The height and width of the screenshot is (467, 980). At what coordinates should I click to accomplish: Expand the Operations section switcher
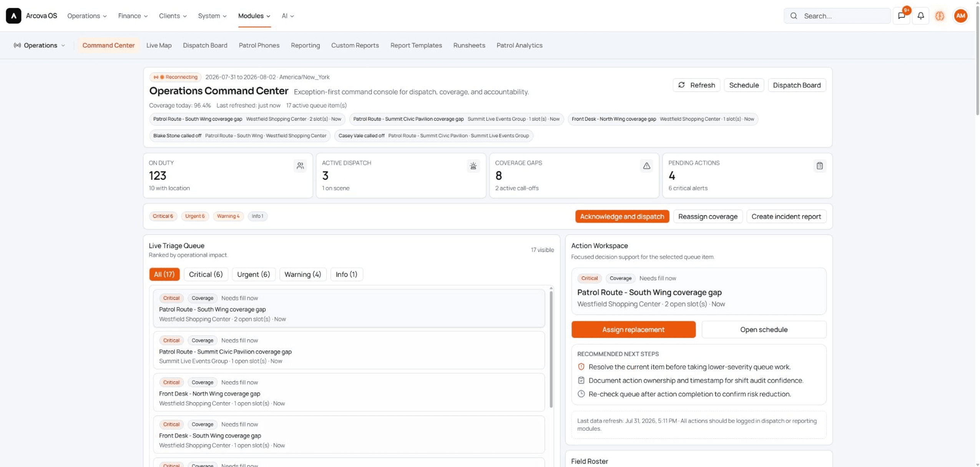(x=39, y=45)
